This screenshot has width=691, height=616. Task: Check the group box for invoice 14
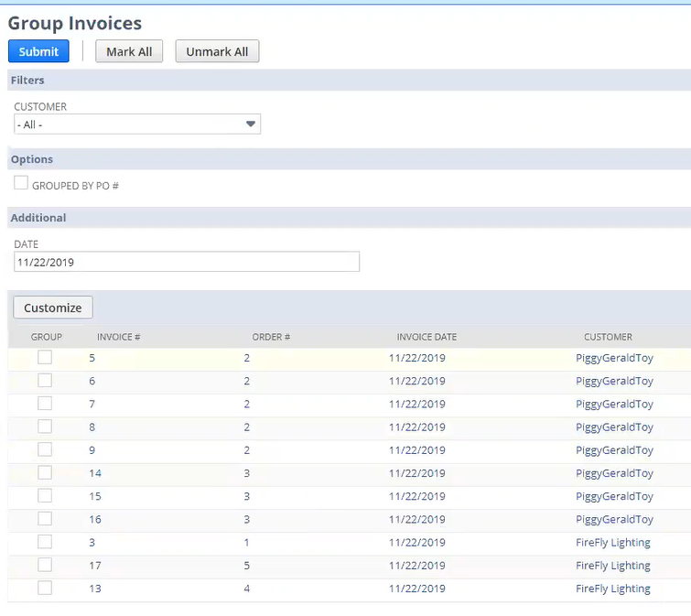pos(45,473)
